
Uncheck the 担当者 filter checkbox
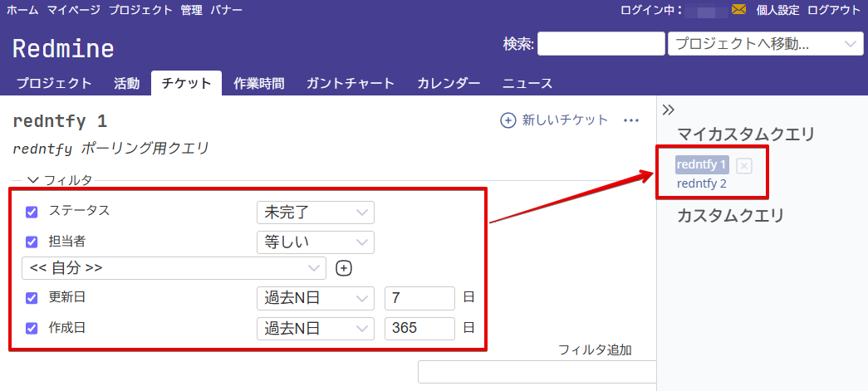32,242
